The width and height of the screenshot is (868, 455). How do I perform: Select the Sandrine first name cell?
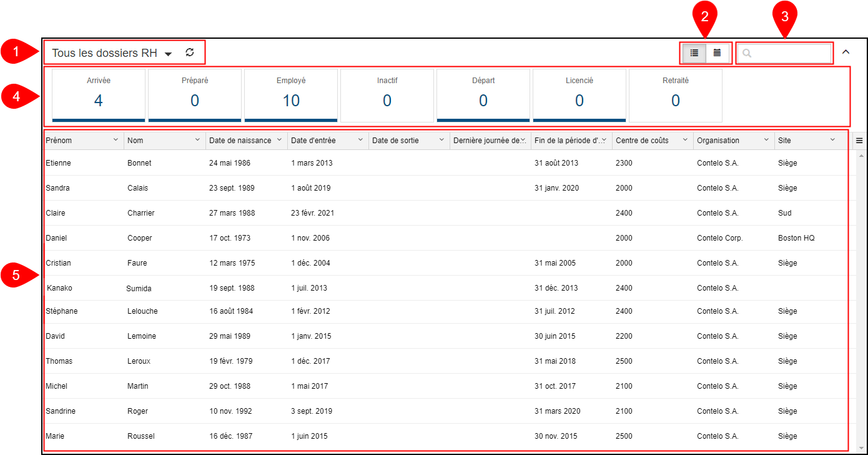coord(61,411)
